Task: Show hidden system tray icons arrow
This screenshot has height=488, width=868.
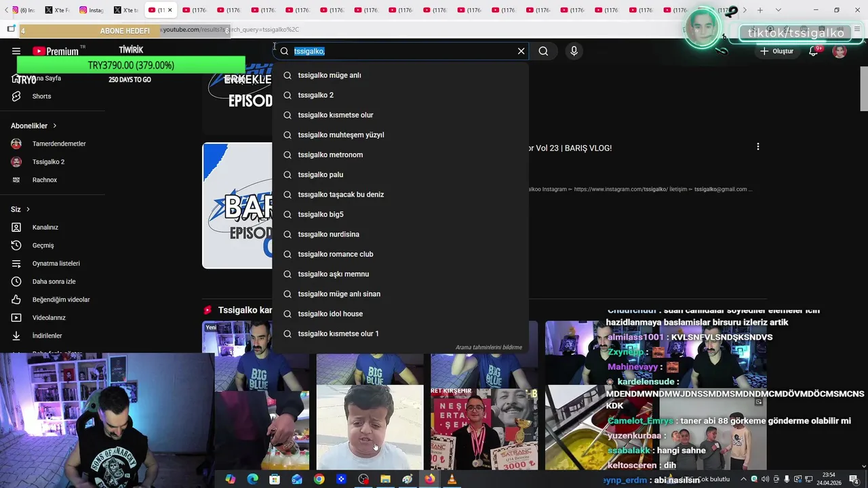Action: pyautogui.click(x=743, y=479)
